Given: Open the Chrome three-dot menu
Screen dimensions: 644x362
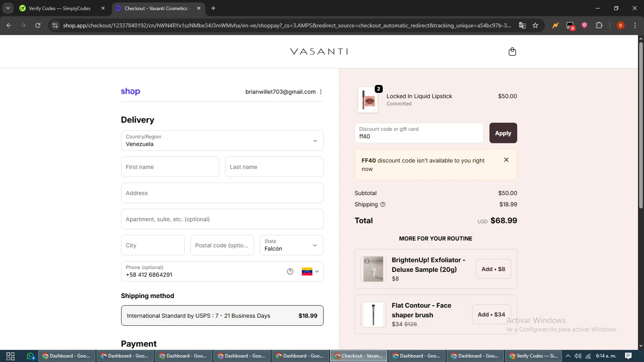Looking at the screenshot, I should pyautogui.click(x=635, y=25).
